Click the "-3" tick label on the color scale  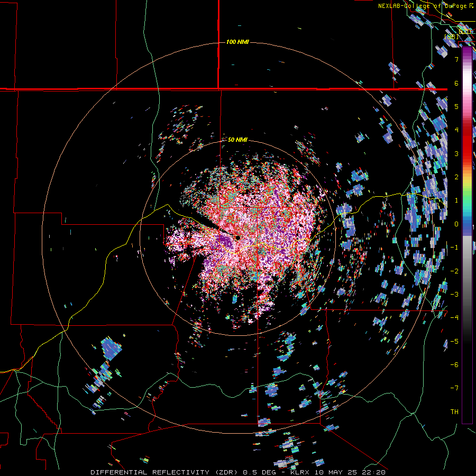coord(454,294)
